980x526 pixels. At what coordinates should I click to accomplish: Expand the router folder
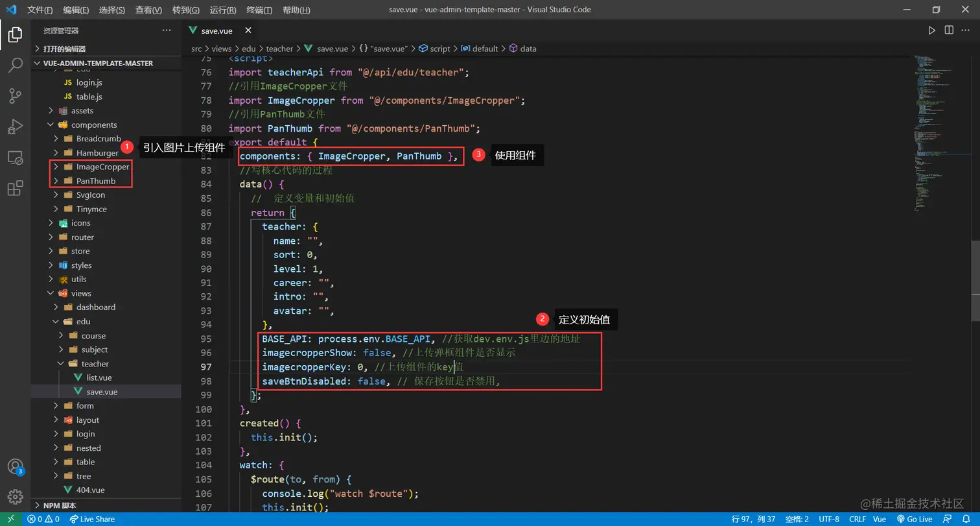coord(106,237)
